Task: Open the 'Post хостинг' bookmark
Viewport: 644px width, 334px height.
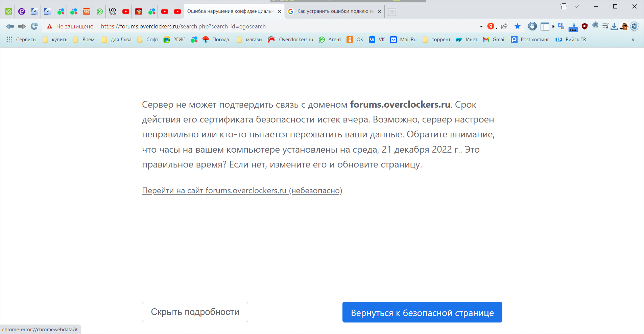Action: pyautogui.click(x=530, y=40)
